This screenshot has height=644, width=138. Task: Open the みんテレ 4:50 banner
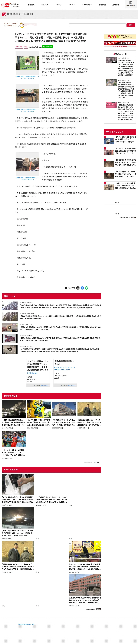point(120,37)
